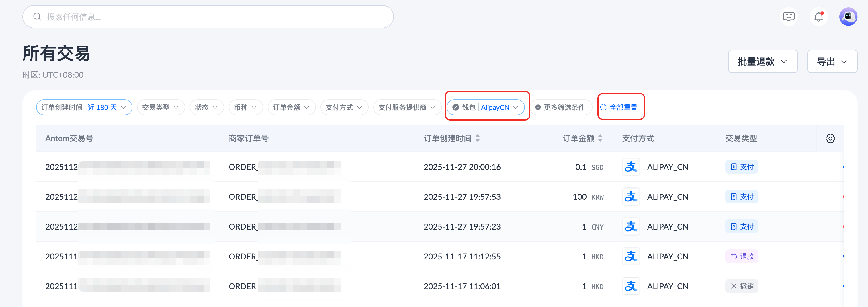Screen dimensions: 868x307
Task: Open the 导出 export menu
Action: coord(832,62)
